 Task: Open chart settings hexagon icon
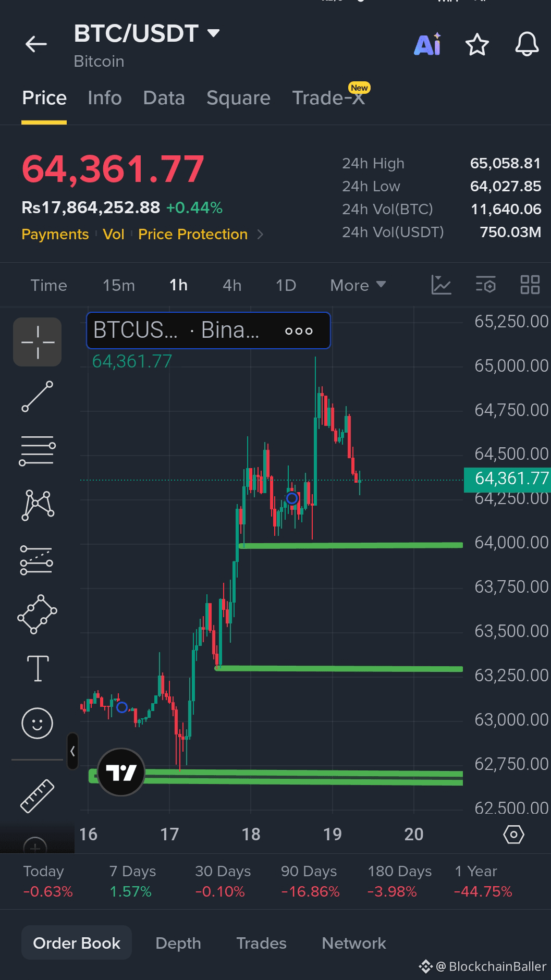coord(513,834)
